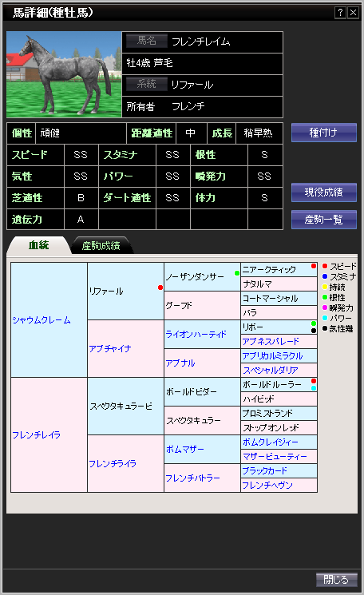Select the 血統 pedigree tab
This screenshot has height=595, width=364.
[x=38, y=245]
